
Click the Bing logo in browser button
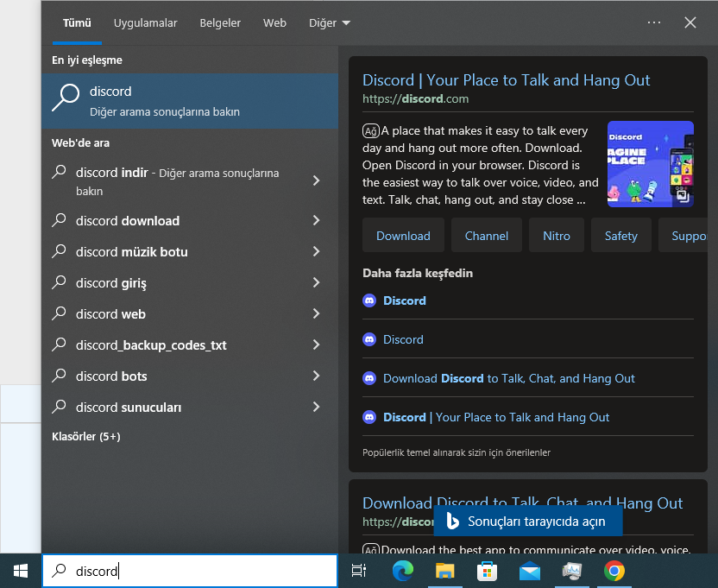click(x=452, y=522)
